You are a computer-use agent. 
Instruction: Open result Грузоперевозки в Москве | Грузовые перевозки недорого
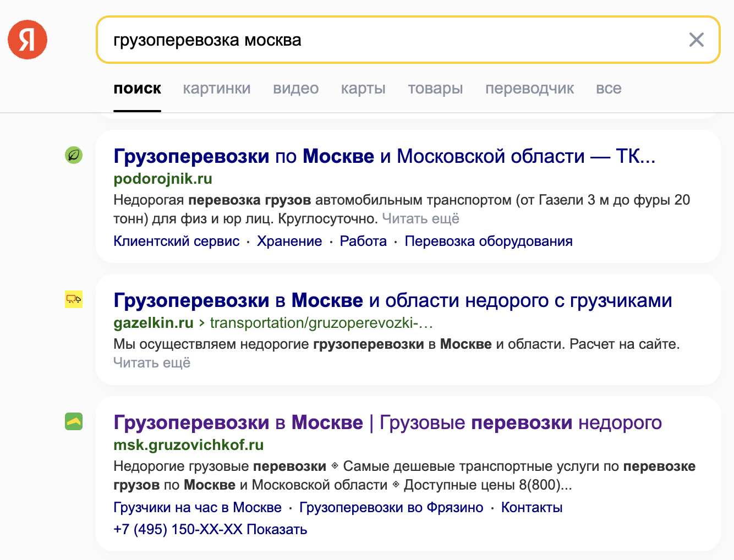tap(387, 422)
